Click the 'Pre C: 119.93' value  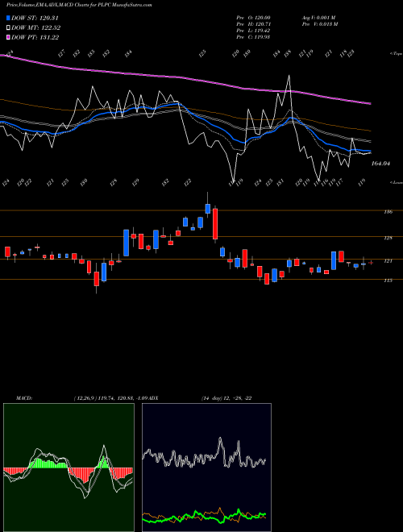click(253, 37)
